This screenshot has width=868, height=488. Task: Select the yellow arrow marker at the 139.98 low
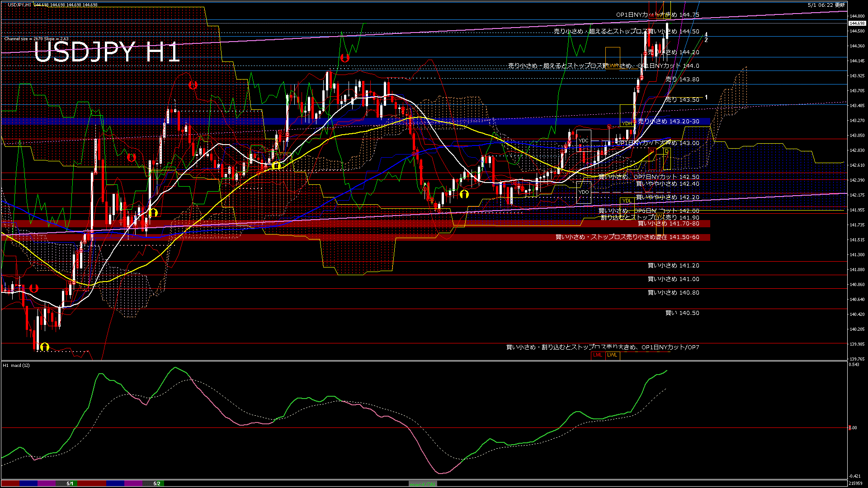tap(44, 347)
